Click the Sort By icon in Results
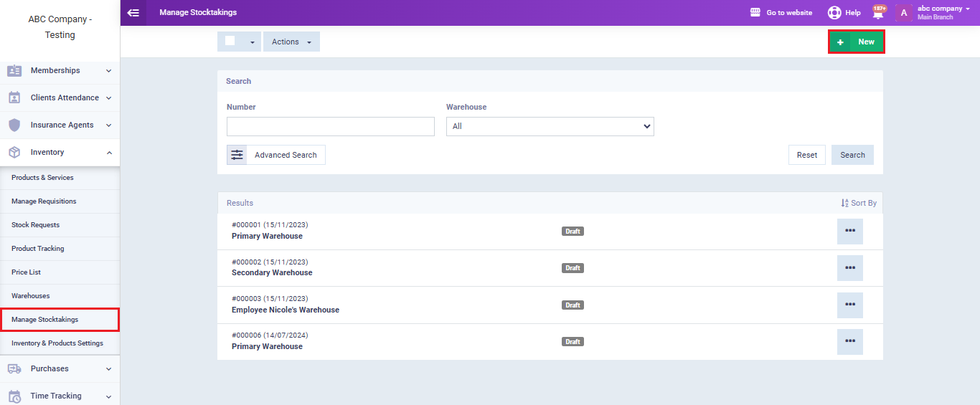The width and height of the screenshot is (980, 405). coord(845,203)
